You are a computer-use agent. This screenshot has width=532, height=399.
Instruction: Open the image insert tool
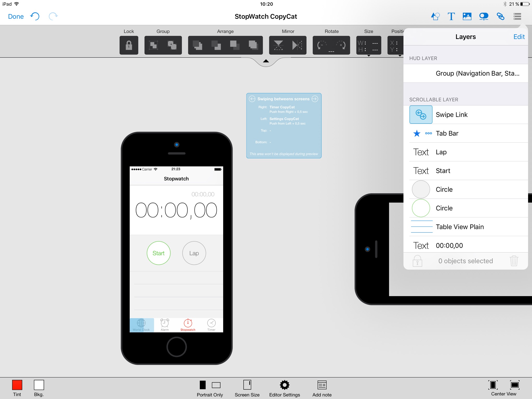point(467,16)
